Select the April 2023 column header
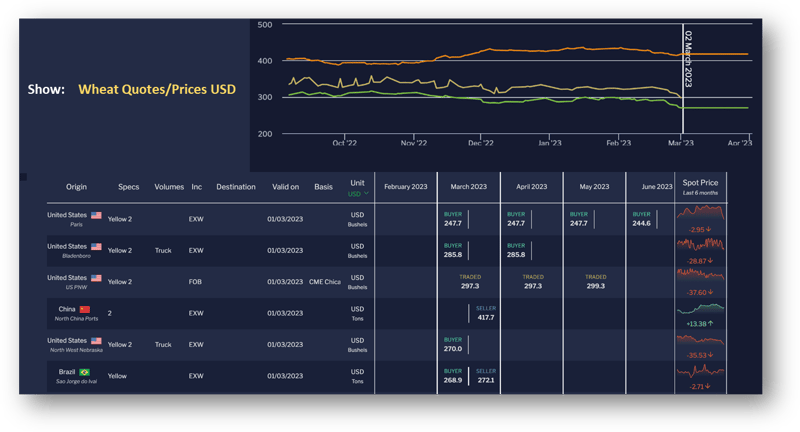Viewport: 800px width, 432px height. [x=531, y=187]
